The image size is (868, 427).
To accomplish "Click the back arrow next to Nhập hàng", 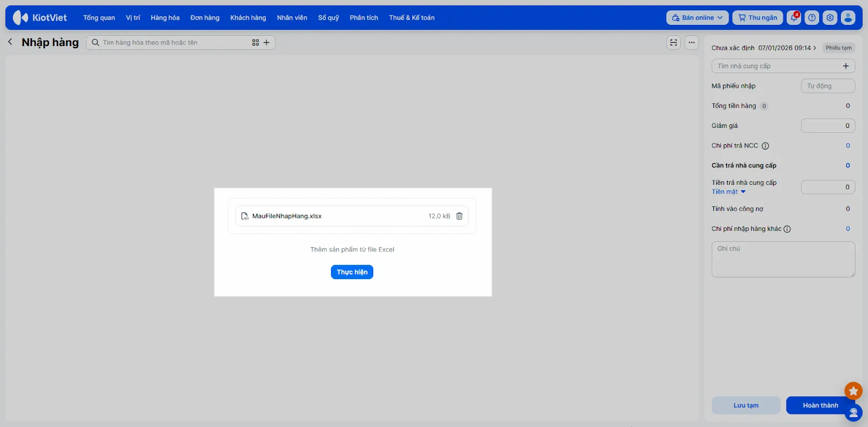I will pos(10,42).
